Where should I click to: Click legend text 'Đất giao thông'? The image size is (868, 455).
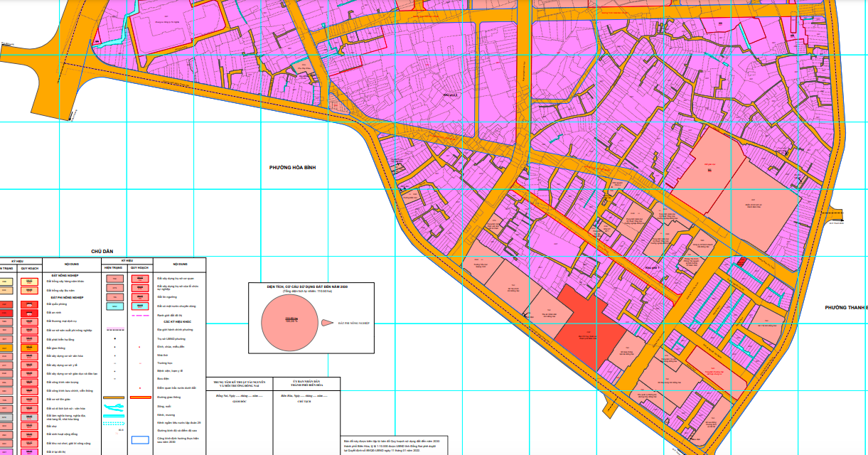coord(56,348)
